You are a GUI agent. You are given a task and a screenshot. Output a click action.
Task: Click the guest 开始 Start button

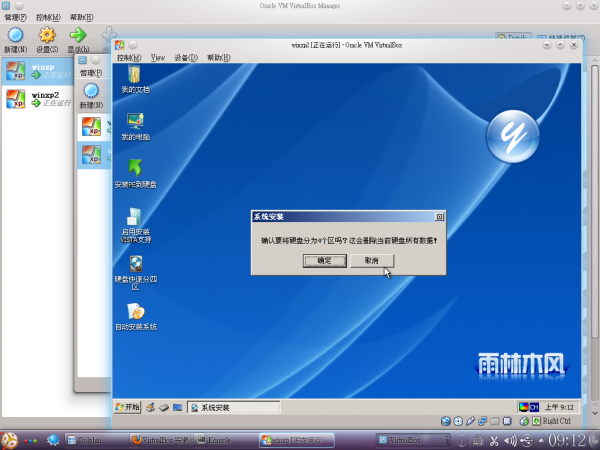click(x=127, y=407)
